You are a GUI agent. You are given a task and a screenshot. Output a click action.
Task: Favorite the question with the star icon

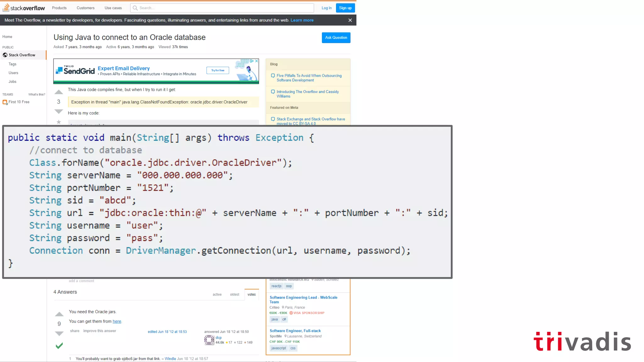click(59, 122)
